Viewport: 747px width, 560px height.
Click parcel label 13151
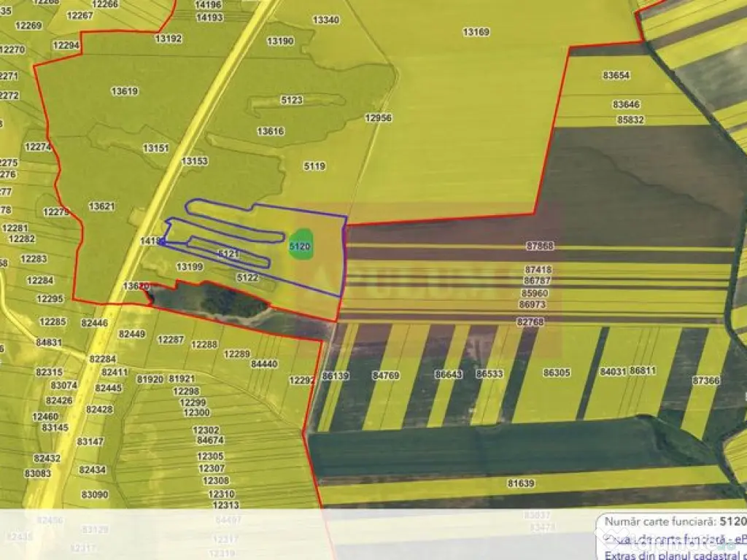click(x=155, y=148)
